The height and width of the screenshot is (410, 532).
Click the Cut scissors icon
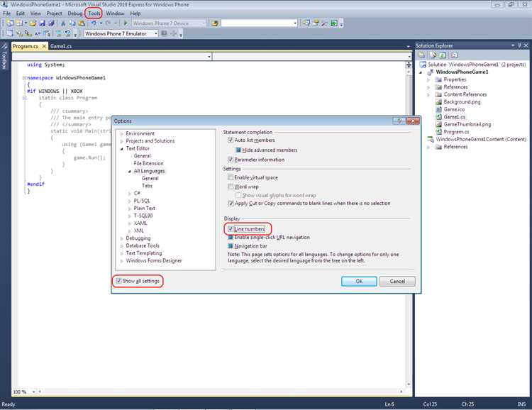point(62,23)
